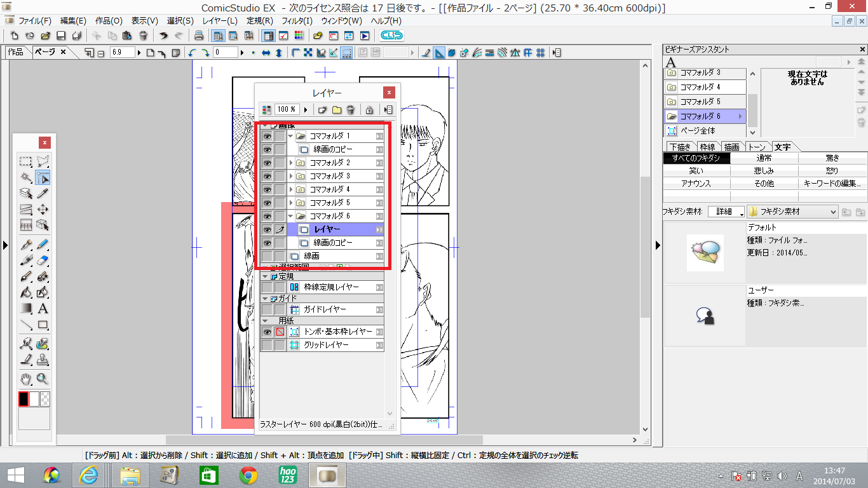Show the 線画 layer using its eye box

point(267,256)
